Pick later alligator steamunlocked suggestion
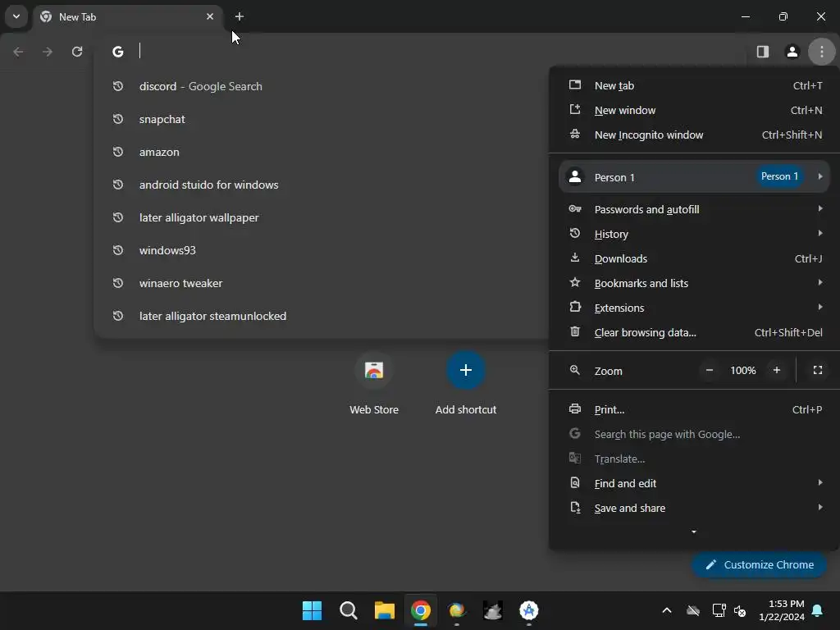 (x=322, y=316)
